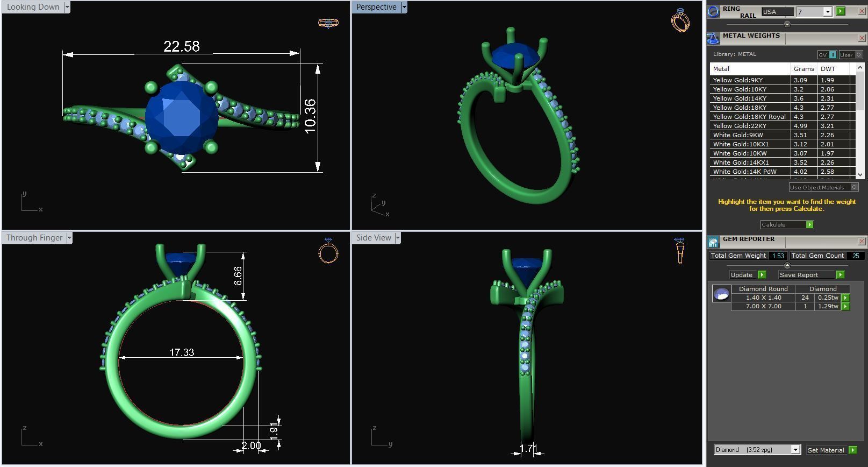Open the Diamond (3.52 spg) material dropdown
The height and width of the screenshot is (467, 868).
[795, 450]
